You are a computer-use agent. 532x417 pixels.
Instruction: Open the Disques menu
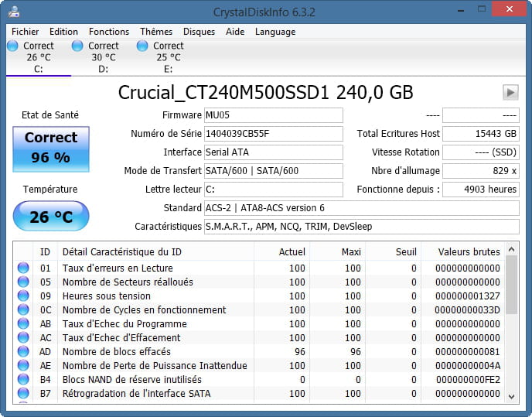[x=199, y=32]
